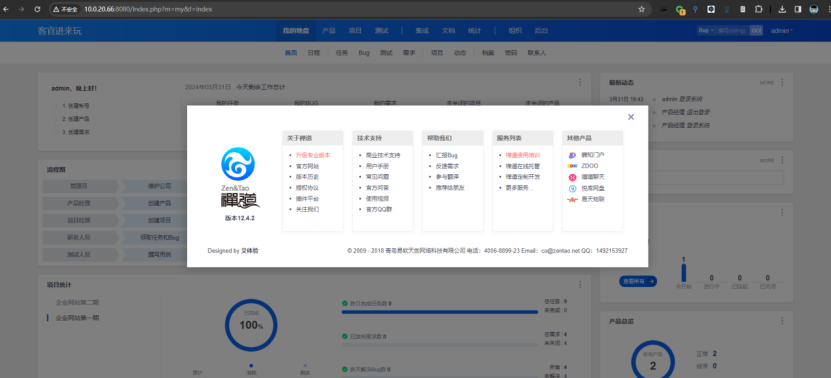The image size is (831, 378).
Task: Switch to 项目 in the top navigation
Action: (x=355, y=31)
